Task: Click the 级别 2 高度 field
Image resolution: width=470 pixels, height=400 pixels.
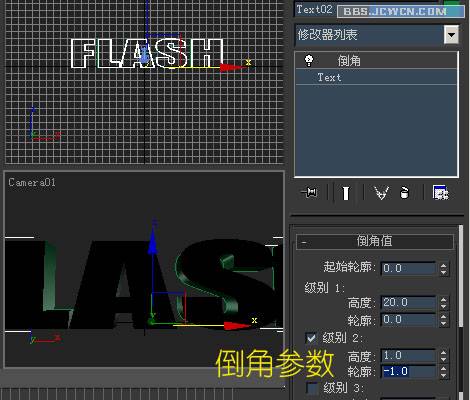Action: coord(408,355)
